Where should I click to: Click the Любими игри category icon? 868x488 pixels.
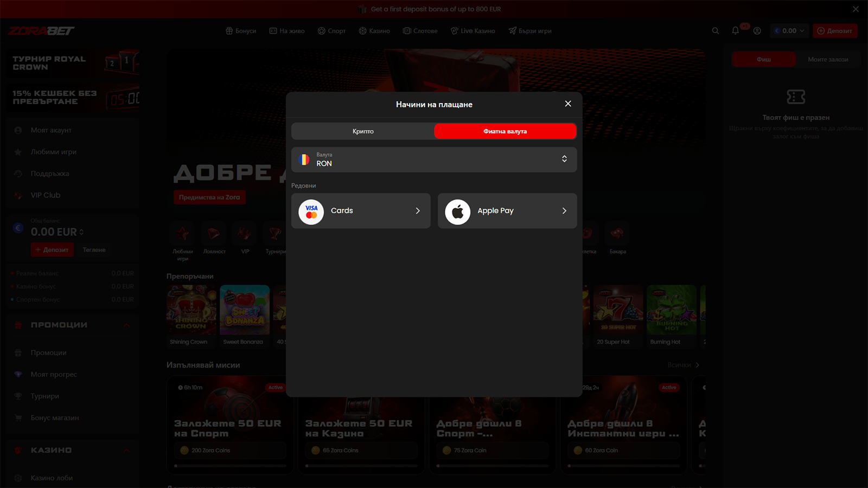tap(183, 234)
